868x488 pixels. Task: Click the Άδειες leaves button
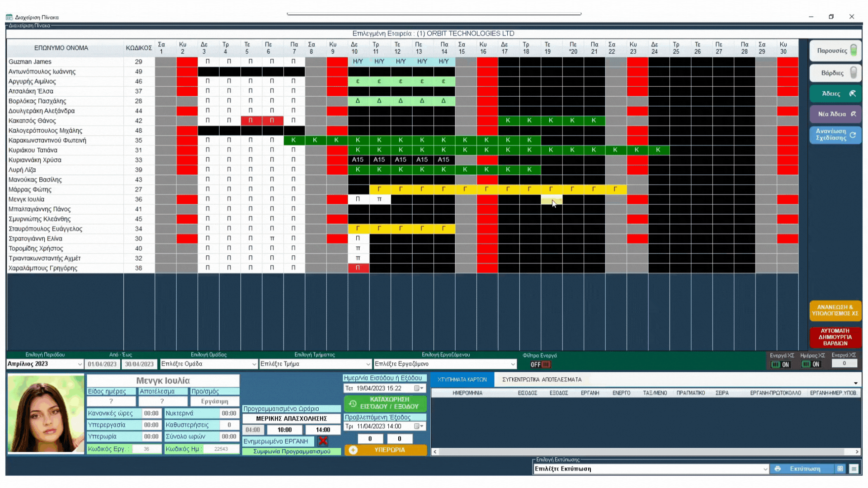click(x=835, y=94)
